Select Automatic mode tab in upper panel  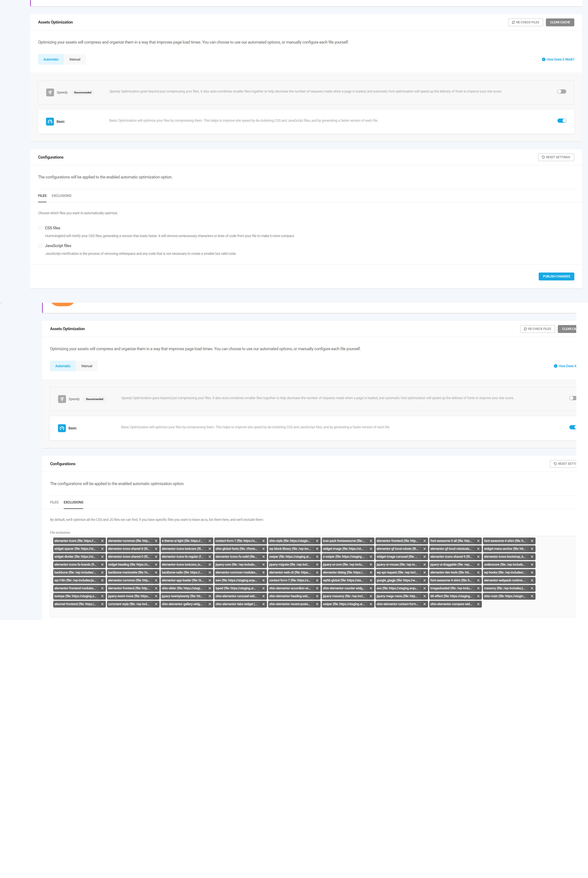click(x=51, y=59)
